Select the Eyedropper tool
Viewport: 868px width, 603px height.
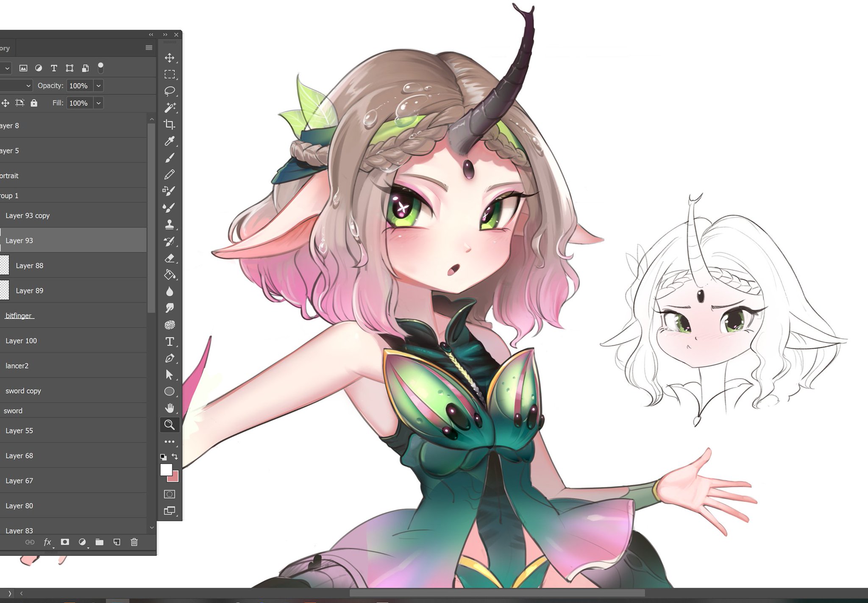[x=170, y=141]
